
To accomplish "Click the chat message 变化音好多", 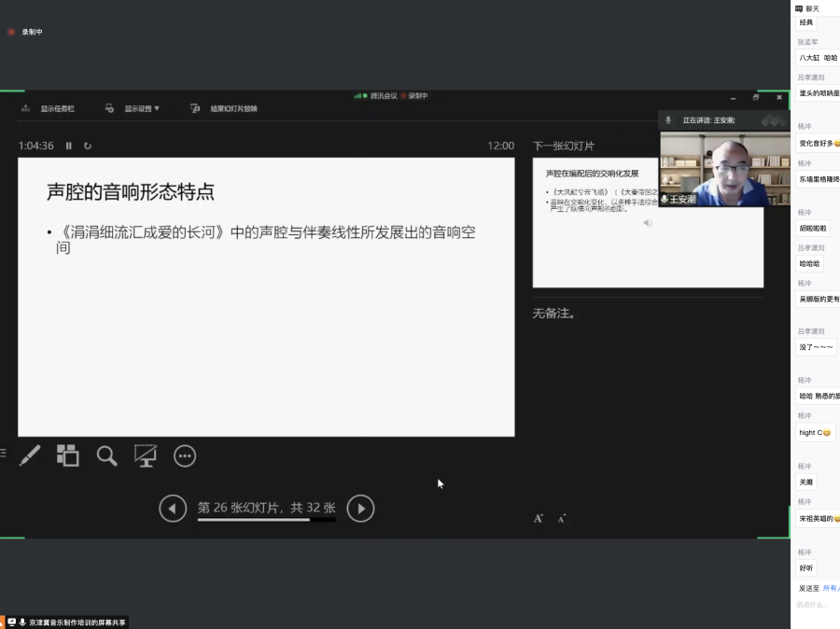I will click(x=818, y=143).
